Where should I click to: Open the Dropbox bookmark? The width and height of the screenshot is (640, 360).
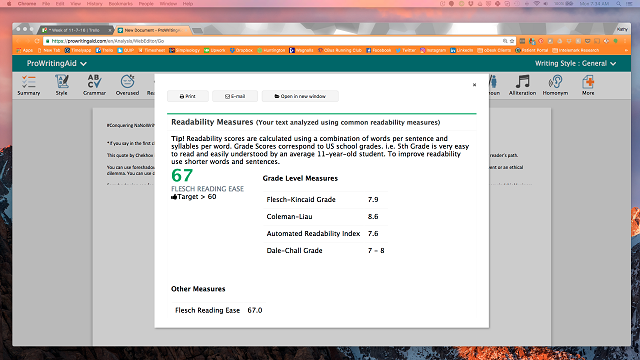point(241,51)
